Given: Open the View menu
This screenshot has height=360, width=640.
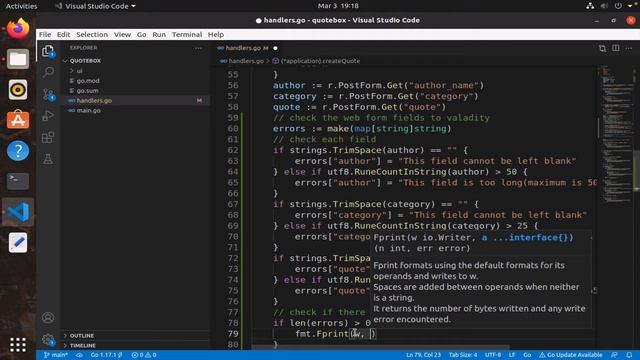Looking at the screenshot, I should tap(122, 35).
